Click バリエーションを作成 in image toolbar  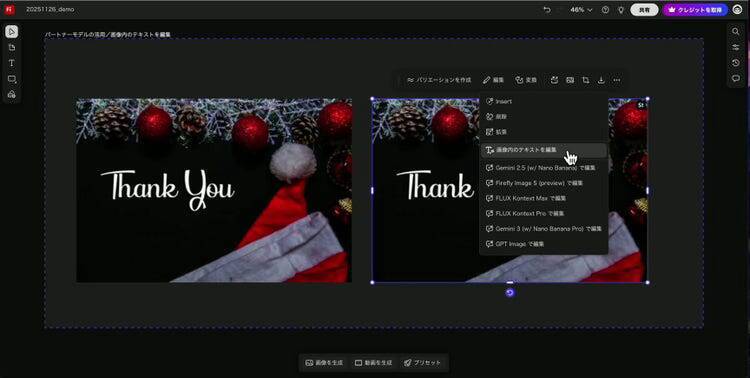tap(439, 80)
